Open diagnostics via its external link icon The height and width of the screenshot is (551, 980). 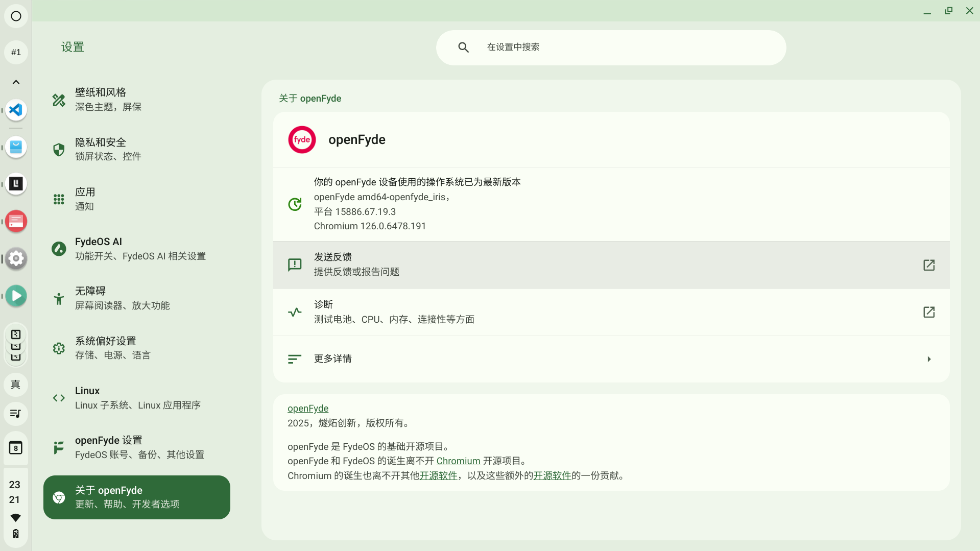pyautogui.click(x=929, y=312)
